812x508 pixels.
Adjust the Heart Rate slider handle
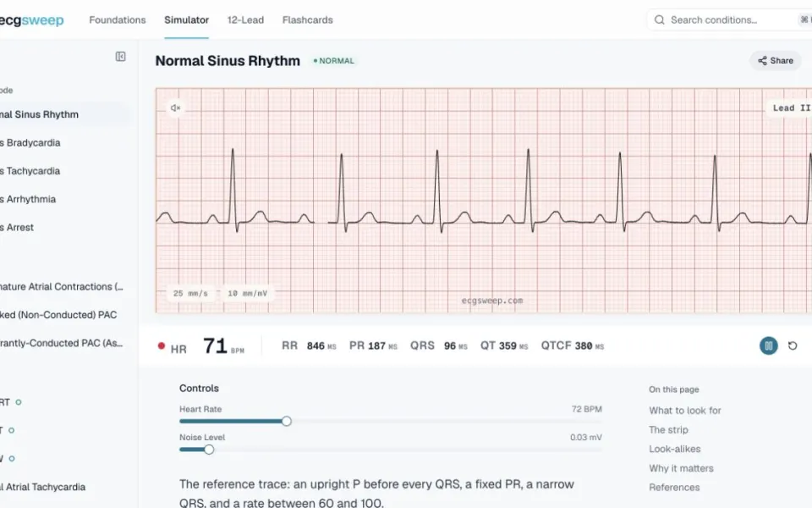[x=287, y=421]
